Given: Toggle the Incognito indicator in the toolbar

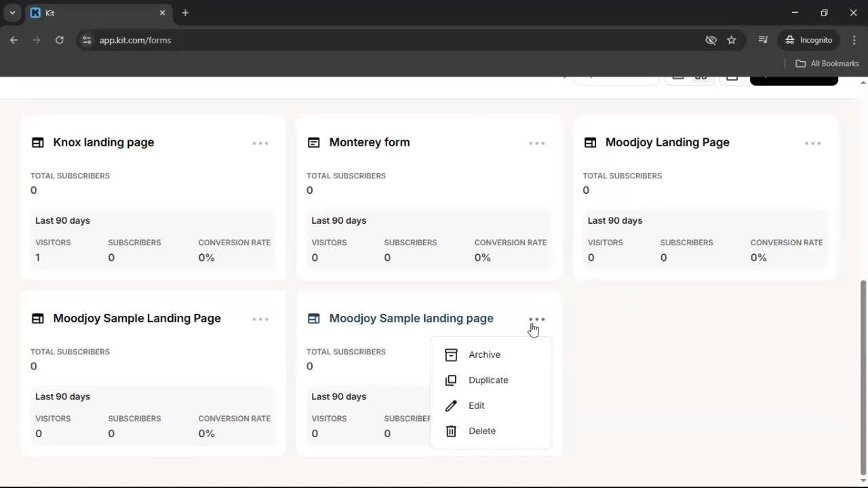Looking at the screenshot, I should [808, 40].
